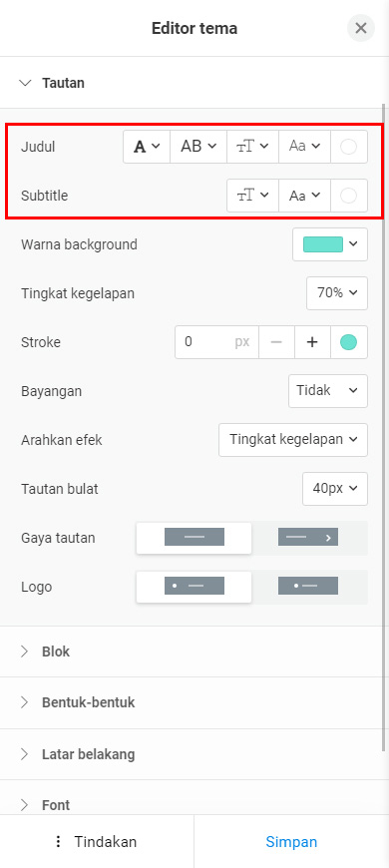Open the Warna background color swatch
389x868 pixels.
[x=330, y=244]
